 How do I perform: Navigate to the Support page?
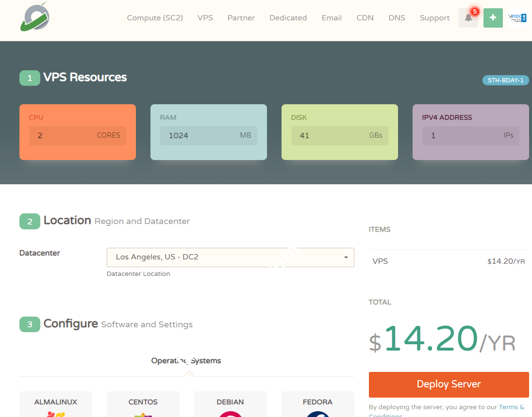(x=434, y=18)
